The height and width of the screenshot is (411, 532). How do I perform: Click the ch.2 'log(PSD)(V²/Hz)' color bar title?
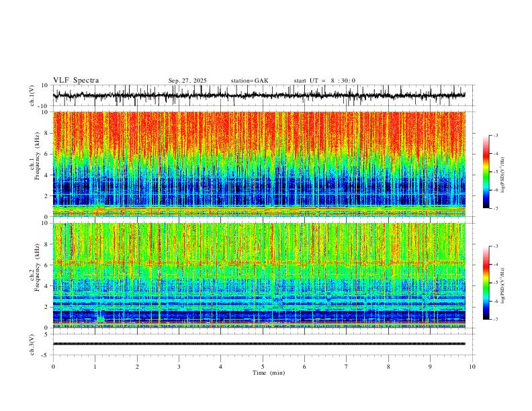point(503,285)
